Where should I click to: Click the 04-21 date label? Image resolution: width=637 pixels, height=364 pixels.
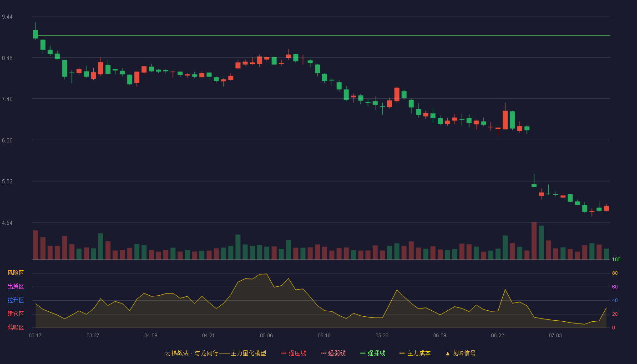pos(208,335)
